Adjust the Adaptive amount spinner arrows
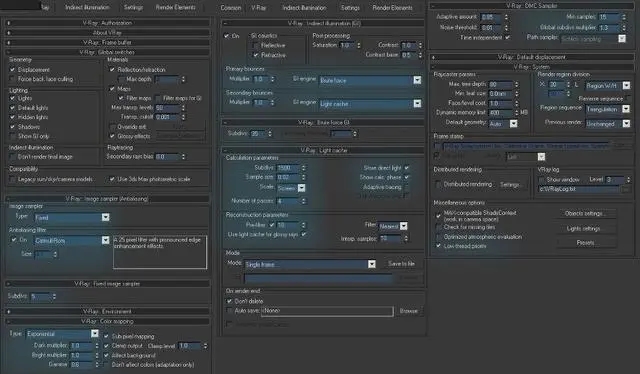 (506, 17)
